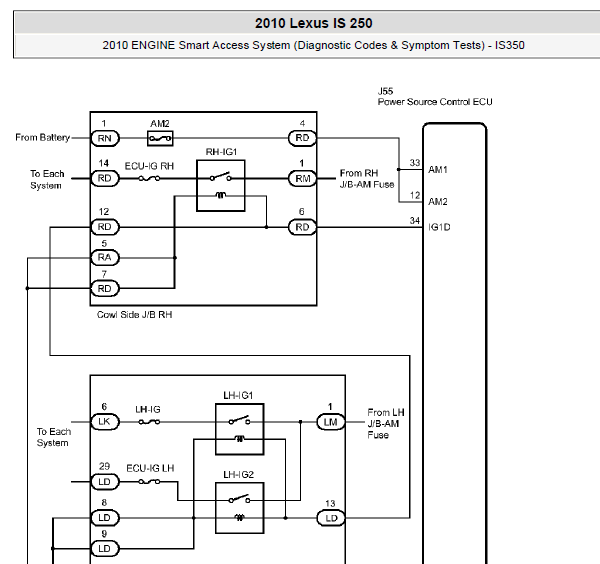The height and width of the screenshot is (564, 600).
Task: Click the 'From LH J/B-AM Fuse' label
Action: (x=386, y=424)
